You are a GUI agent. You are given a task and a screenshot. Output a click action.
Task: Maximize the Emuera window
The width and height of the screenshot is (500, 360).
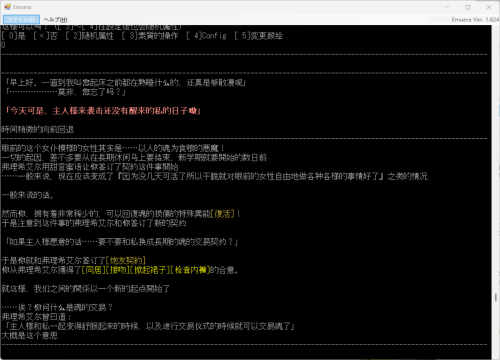tap(468, 7)
